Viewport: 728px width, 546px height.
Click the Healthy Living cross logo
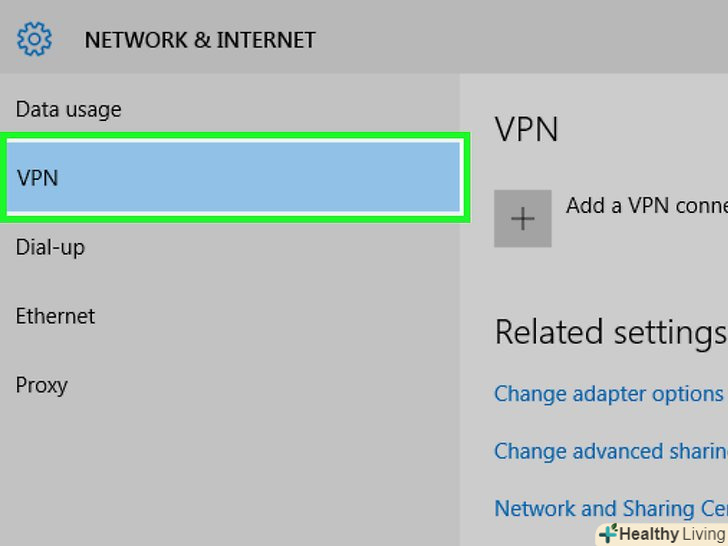pyautogui.click(x=607, y=533)
